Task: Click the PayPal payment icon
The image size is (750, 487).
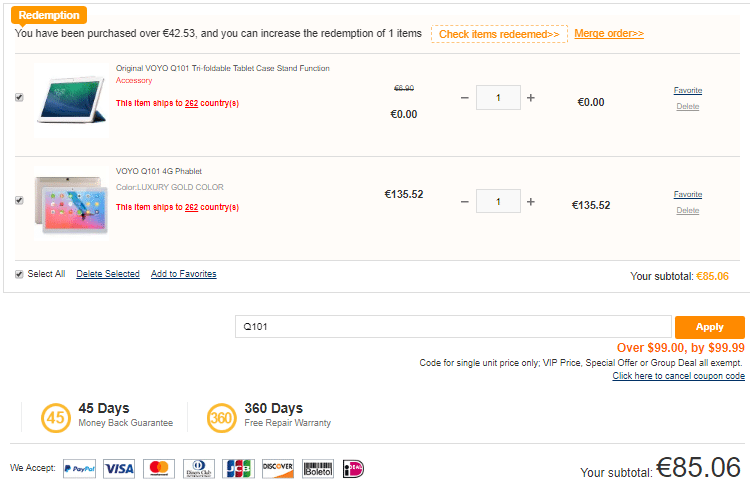Action: tap(79, 468)
